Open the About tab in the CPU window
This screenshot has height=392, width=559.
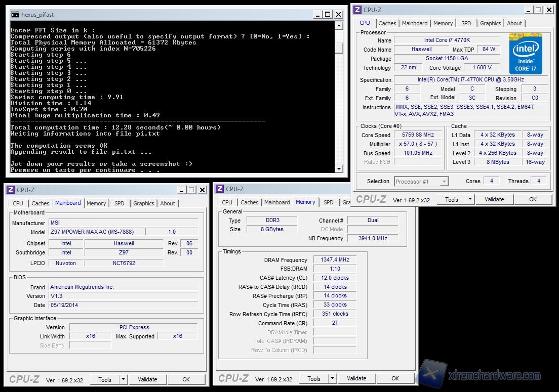tap(514, 23)
